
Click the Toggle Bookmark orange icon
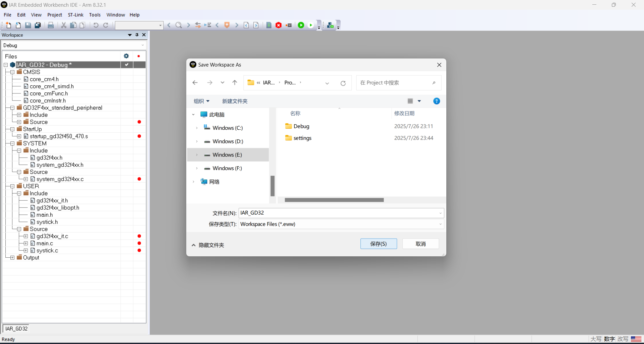point(227,25)
